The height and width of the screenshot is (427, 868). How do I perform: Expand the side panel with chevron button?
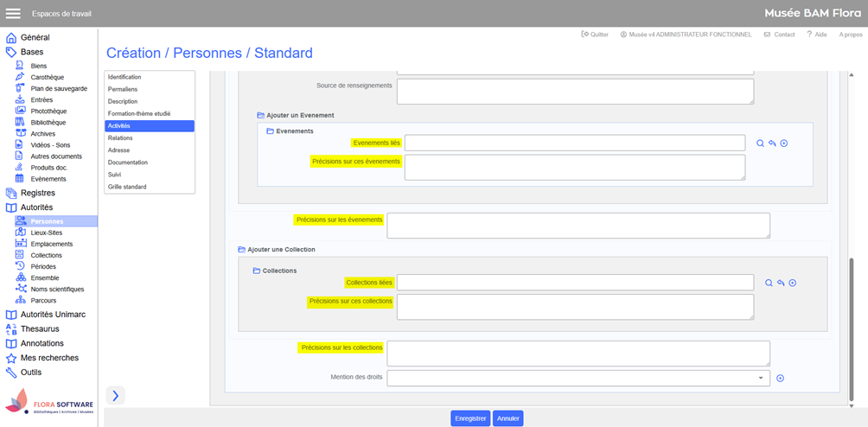(116, 395)
